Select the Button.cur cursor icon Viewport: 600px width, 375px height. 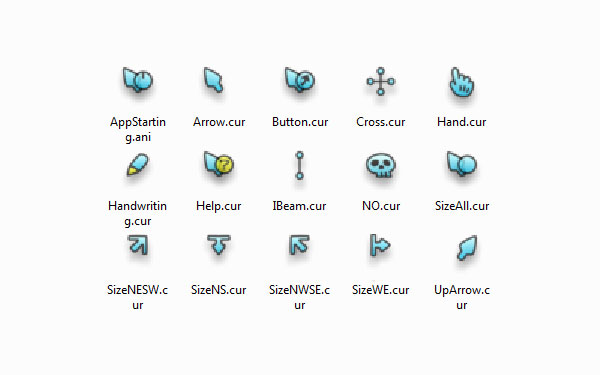click(300, 80)
